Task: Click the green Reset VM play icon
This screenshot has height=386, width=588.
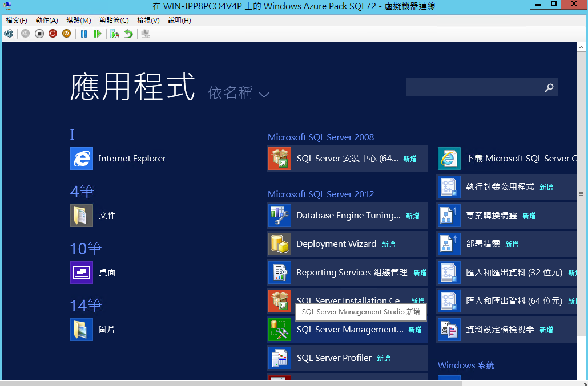Action: pos(98,34)
